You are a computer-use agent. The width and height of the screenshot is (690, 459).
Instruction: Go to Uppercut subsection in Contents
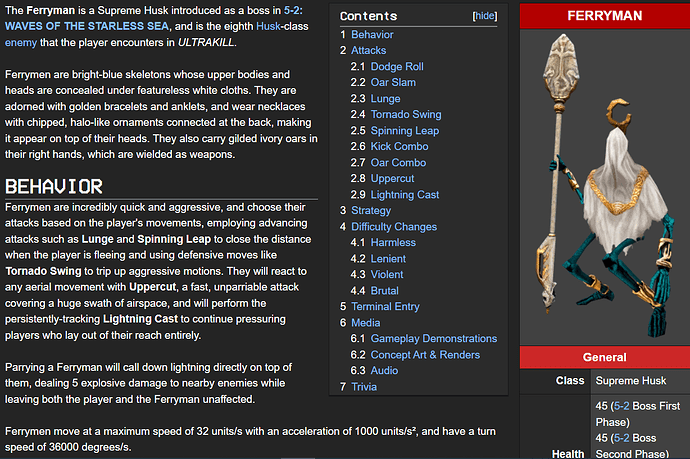pyautogui.click(x=392, y=179)
